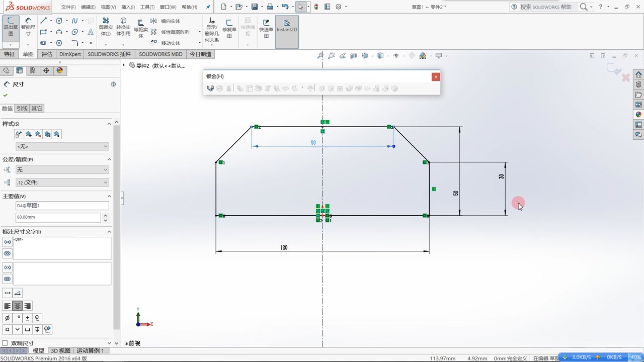Select the Straight Slot tool
The image size is (644, 362).
click(43, 43)
